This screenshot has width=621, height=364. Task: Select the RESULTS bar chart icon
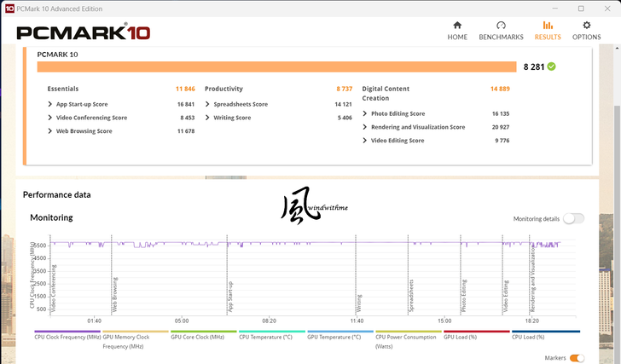[548, 26]
